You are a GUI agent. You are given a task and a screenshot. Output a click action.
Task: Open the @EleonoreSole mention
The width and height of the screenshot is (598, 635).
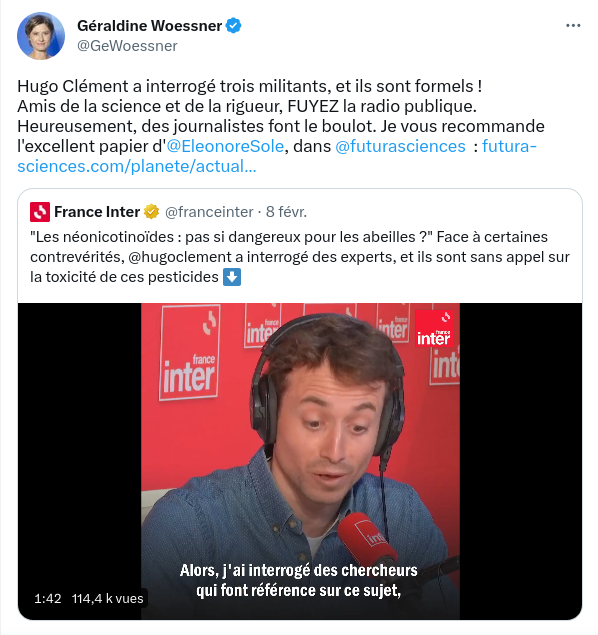pyautogui.click(x=225, y=146)
